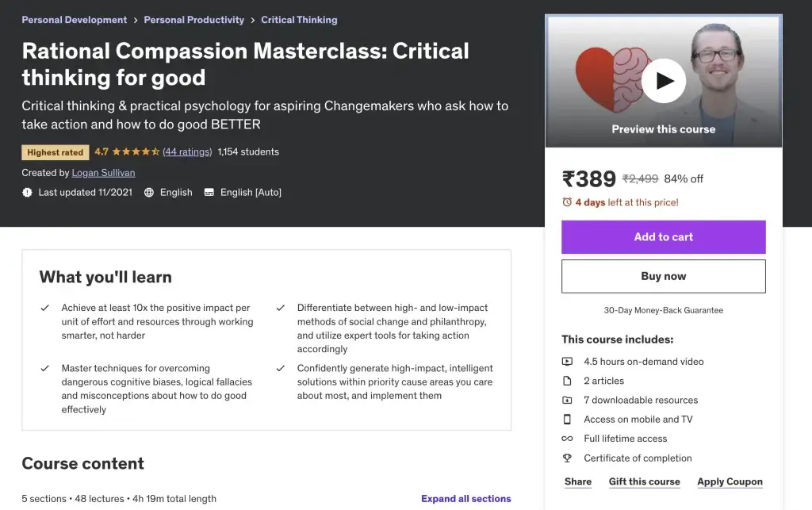View the 44 ratings link
This screenshot has width=812, height=510.
point(187,151)
